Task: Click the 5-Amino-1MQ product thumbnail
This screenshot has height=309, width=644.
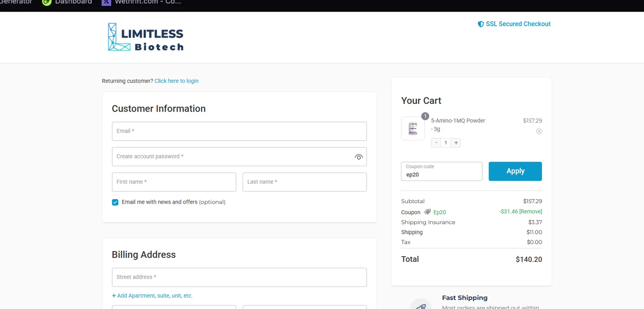Action: [413, 128]
